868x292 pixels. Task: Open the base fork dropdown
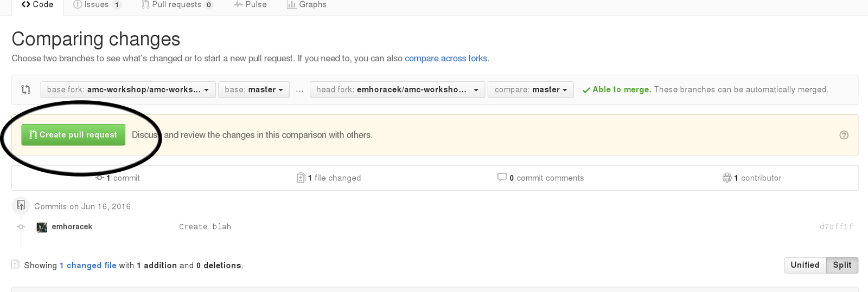point(128,89)
